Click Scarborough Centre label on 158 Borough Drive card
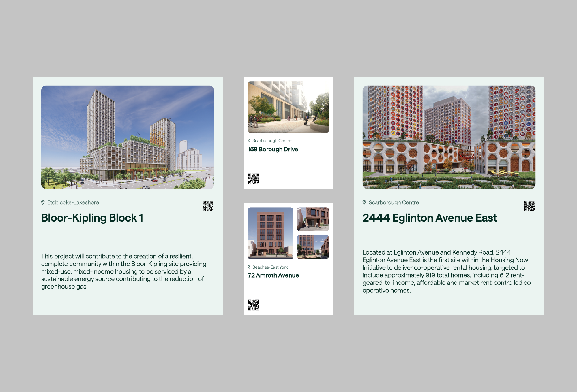Screen dimensions: 577x392 272,140
